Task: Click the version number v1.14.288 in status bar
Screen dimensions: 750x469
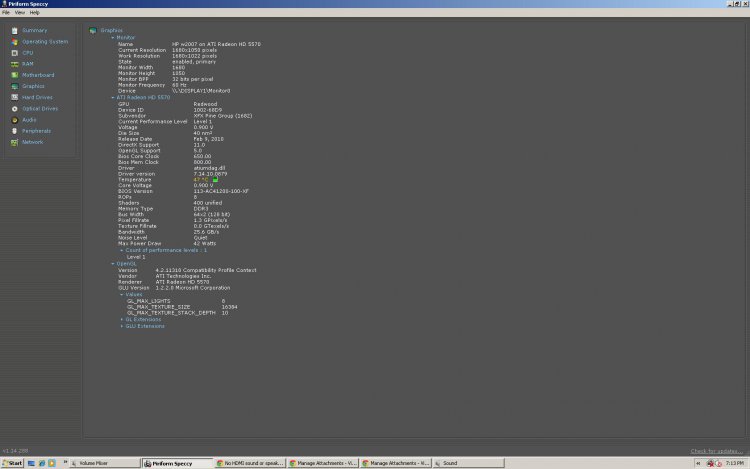Action: 15,451
